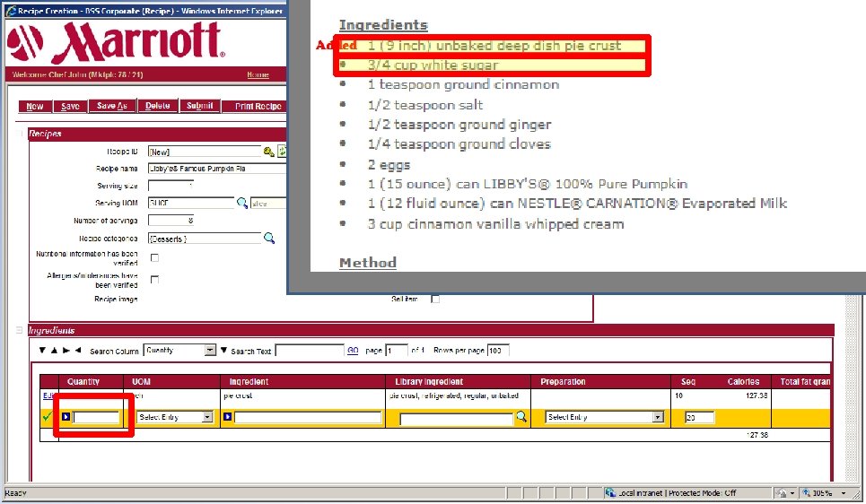866x504 pixels.
Task: Focus the Rows per page field
Action: [498, 350]
